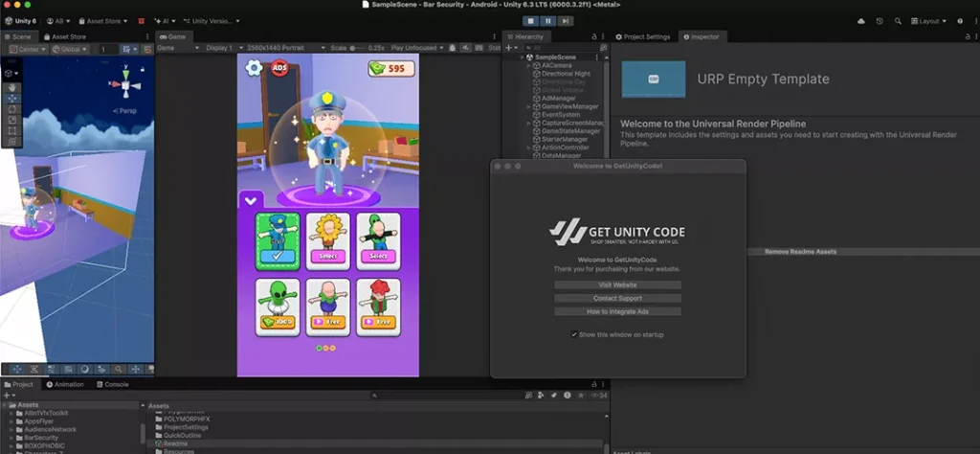Collapse the skin shop chevron tab
Screen dimensions: 980x454
pos(251,201)
